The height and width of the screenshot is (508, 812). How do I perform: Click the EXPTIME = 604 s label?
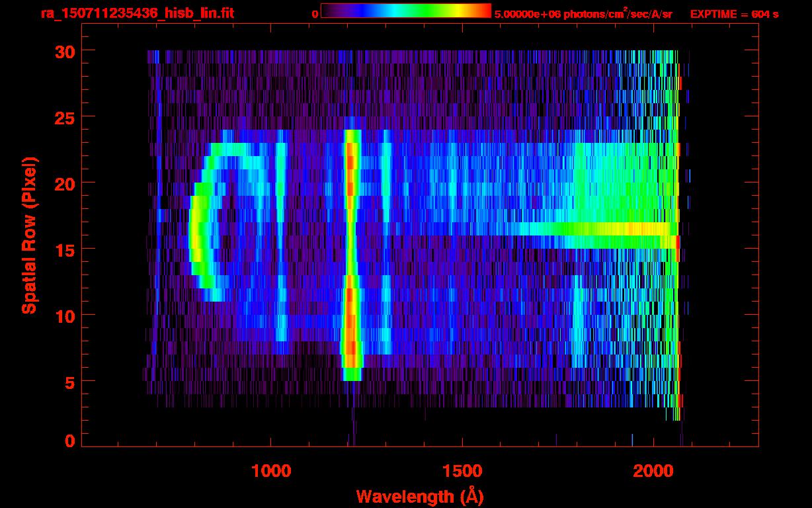pyautogui.click(x=734, y=14)
